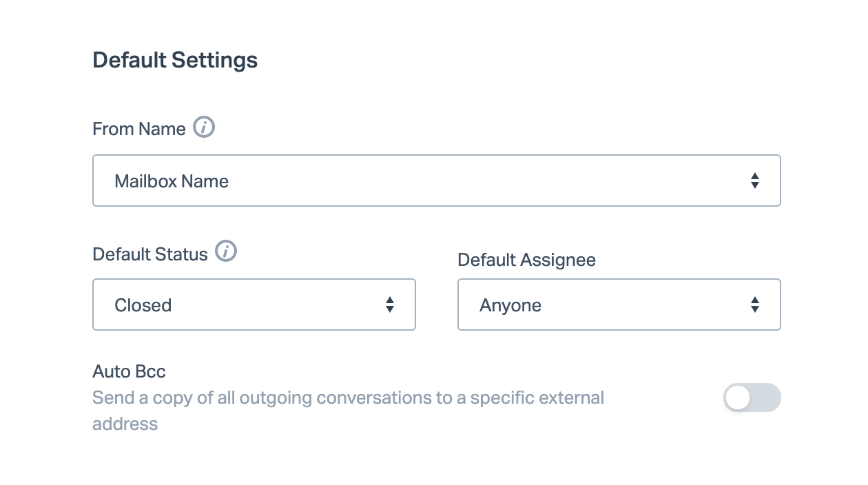Click the 'Default Status' field label

pyautogui.click(x=150, y=254)
